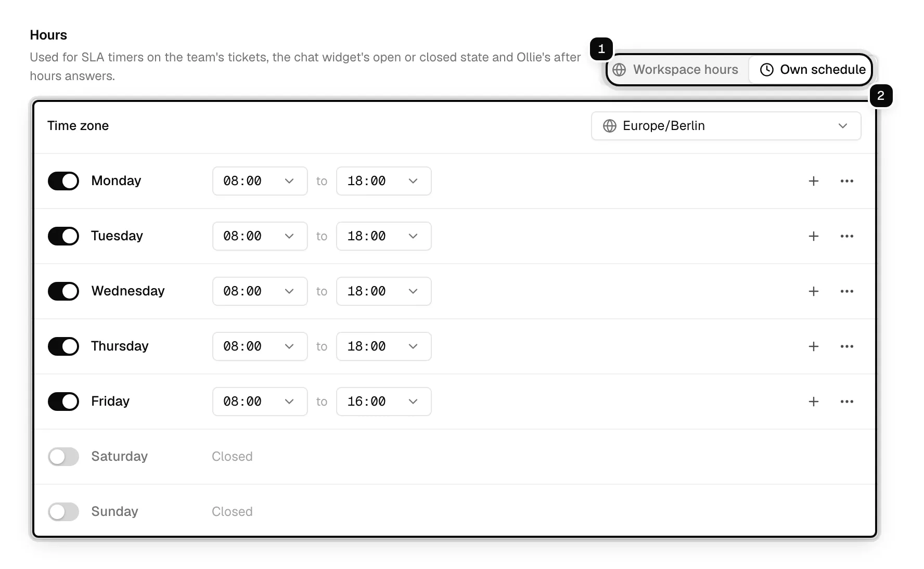This screenshot has width=924, height=569.
Task: Switch off Wednesday hours
Action: tap(63, 291)
